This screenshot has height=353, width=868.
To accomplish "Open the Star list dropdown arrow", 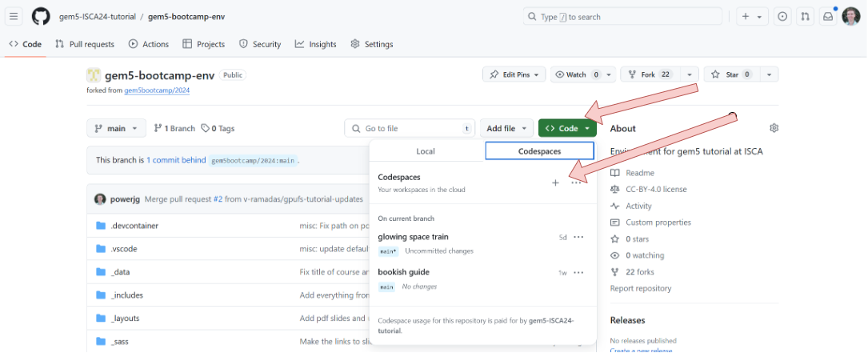I will (x=769, y=74).
